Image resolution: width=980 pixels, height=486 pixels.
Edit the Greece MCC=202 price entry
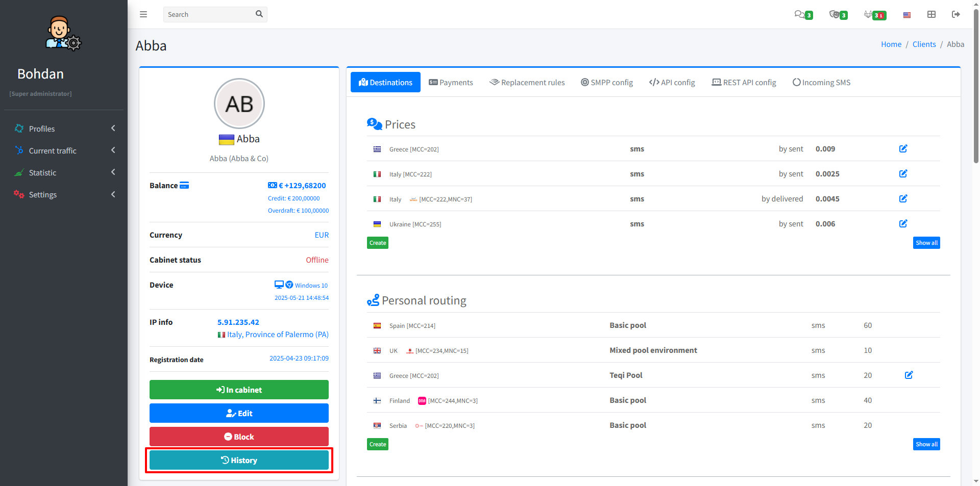pyautogui.click(x=903, y=149)
